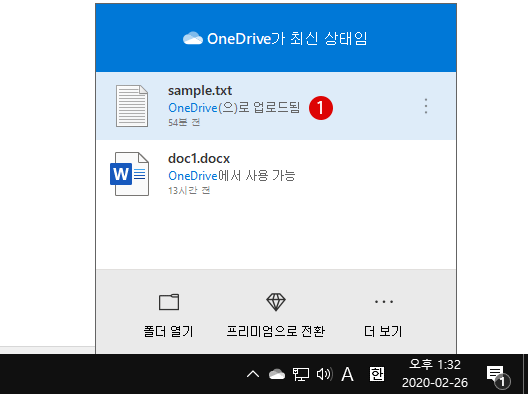Open the volume speaker icon in tray
528x394 pixels.
325,374
